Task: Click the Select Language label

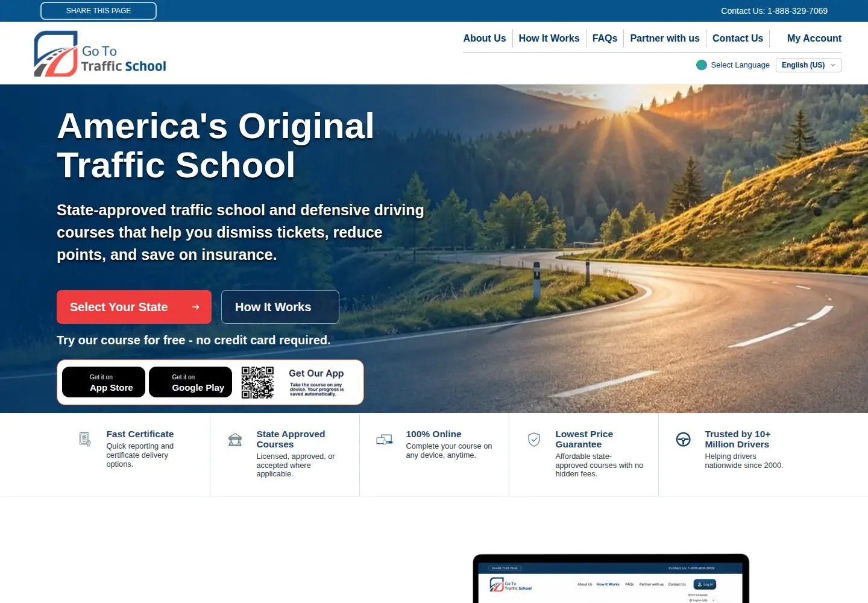Action: (740, 65)
